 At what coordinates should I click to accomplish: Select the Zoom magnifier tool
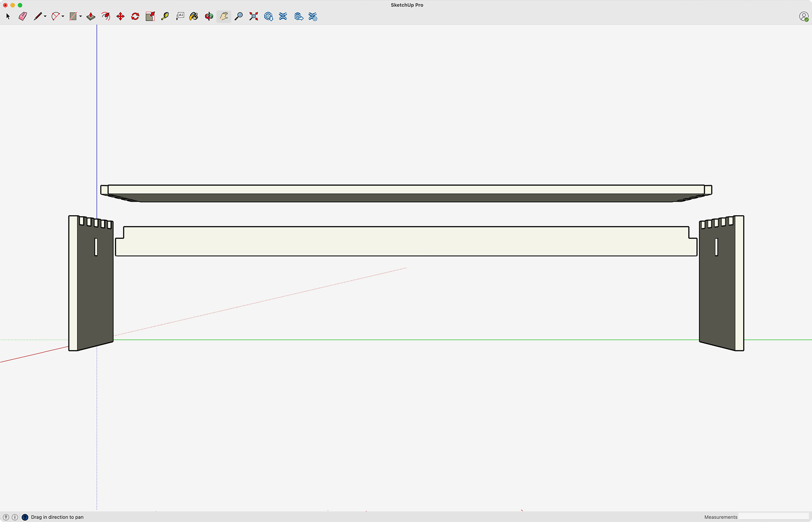click(x=239, y=16)
